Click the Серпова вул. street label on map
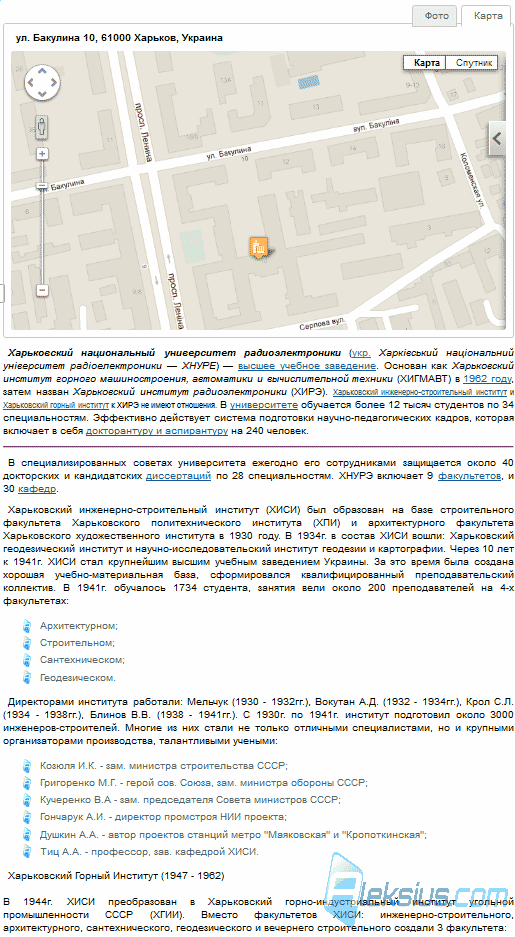Viewport: 515px width, 937px height. click(323, 323)
